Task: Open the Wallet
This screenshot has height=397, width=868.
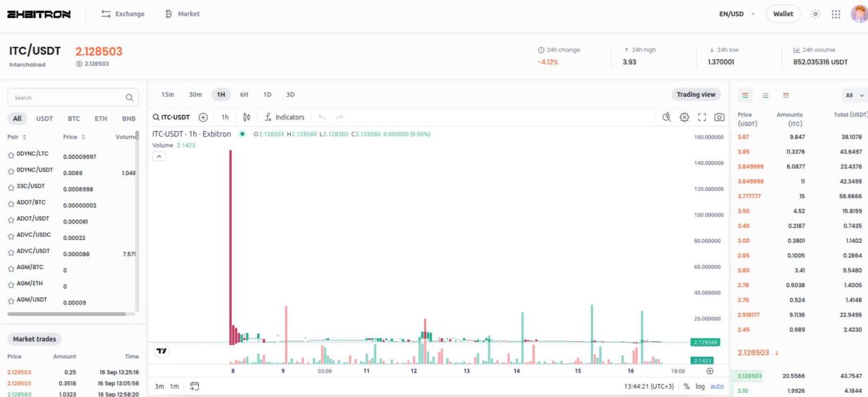Action: tap(783, 14)
